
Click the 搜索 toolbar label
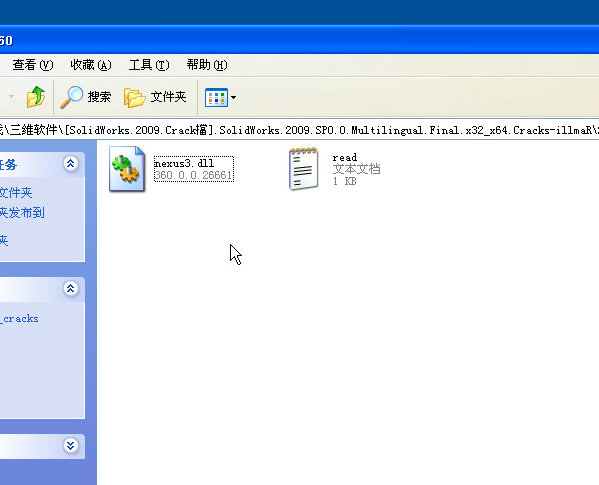pos(99,97)
